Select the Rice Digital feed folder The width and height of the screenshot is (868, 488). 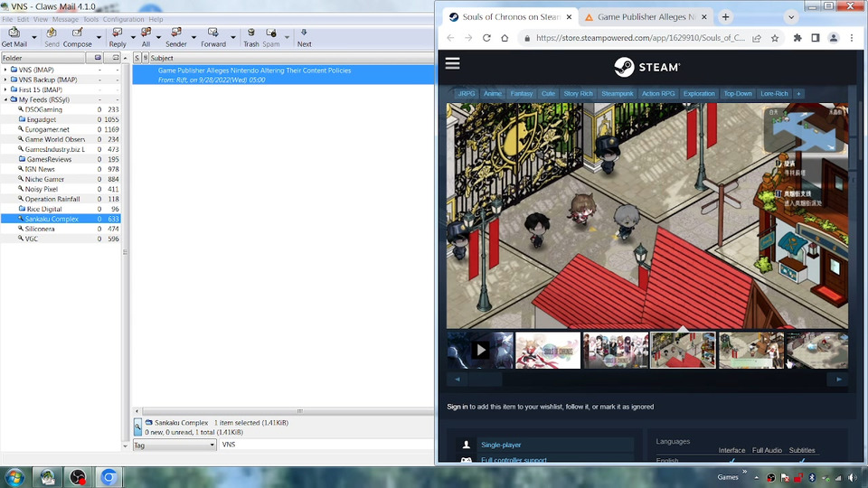tap(43, 209)
